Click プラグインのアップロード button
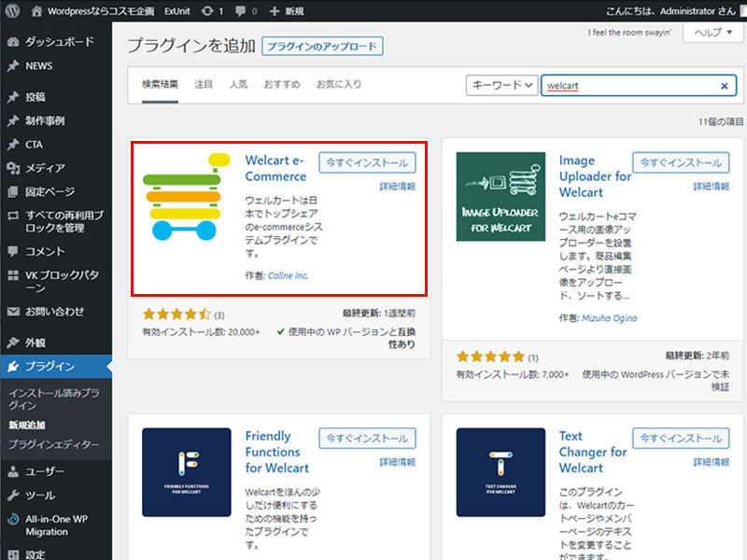Image resolution: width=747 pixels, height=560 pixels. [323, 46]
